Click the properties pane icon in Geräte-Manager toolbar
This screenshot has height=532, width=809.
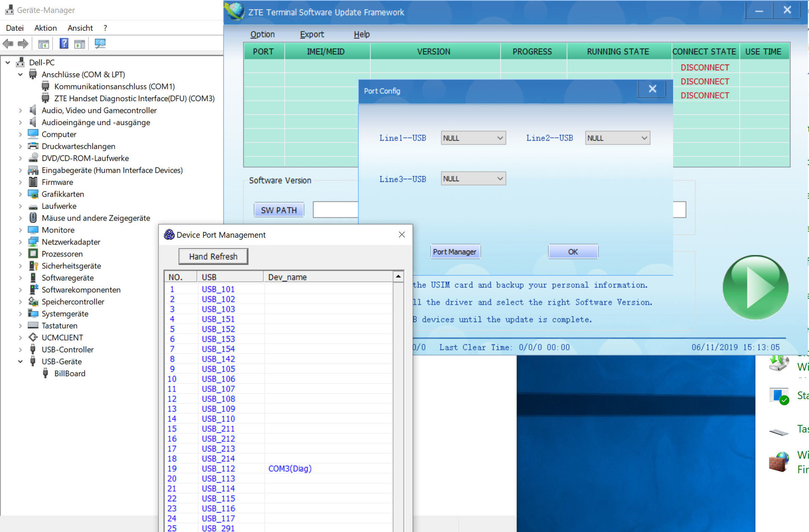[x=80, y=44]
